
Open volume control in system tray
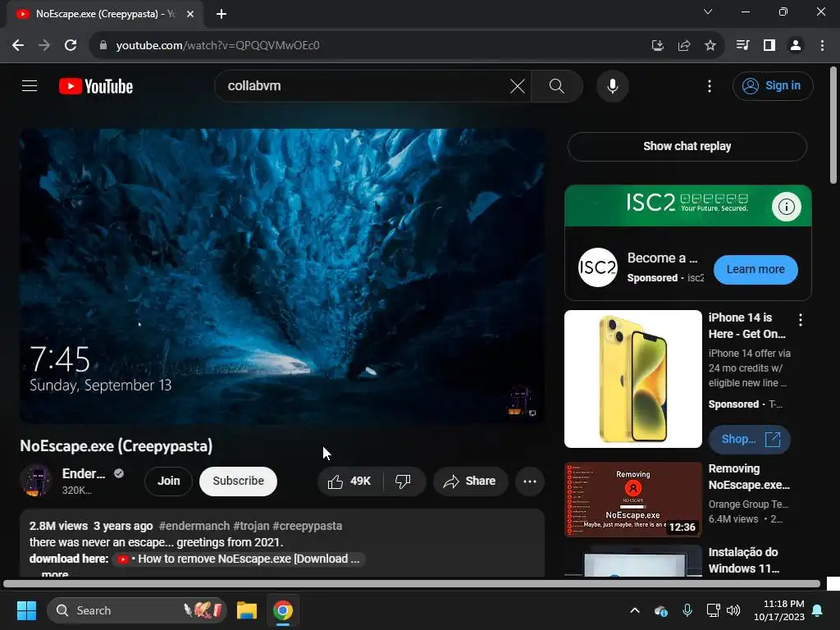[x=733, y=610]
